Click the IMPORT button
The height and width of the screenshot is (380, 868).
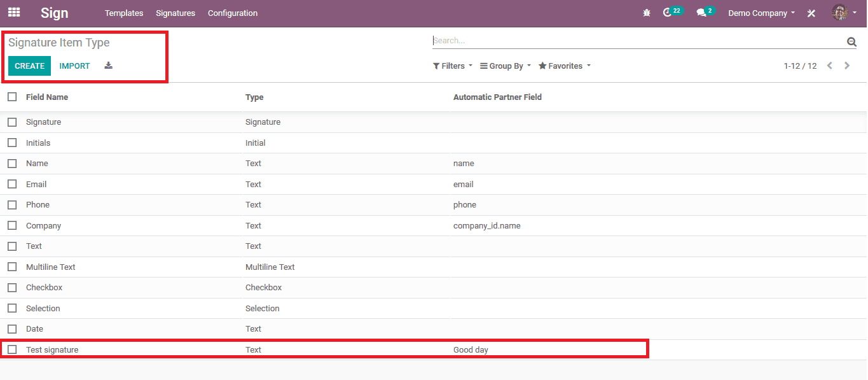pos(74,66)
